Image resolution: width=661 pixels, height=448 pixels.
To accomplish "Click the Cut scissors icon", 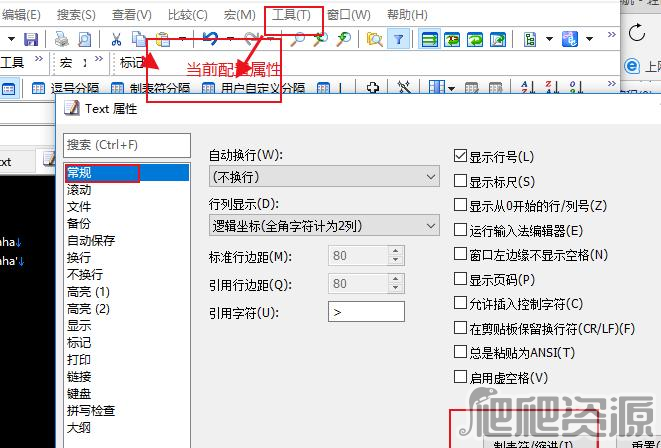I will coord(116,40).
